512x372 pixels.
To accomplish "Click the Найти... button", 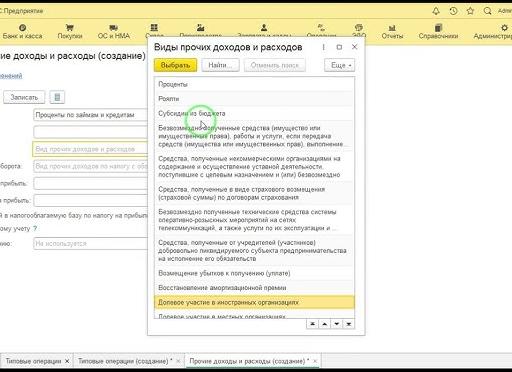I will (x=220, y=65).
